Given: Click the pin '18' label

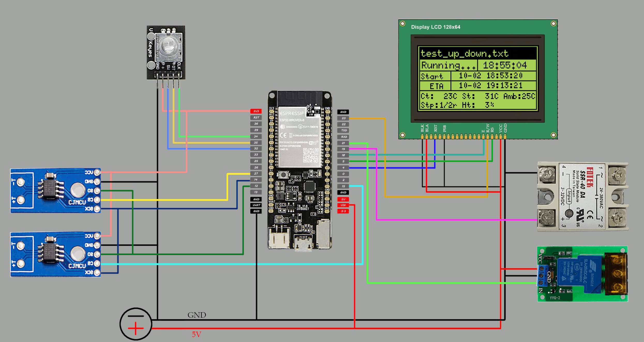Looking at the screenshot, I should coord(343,155).
